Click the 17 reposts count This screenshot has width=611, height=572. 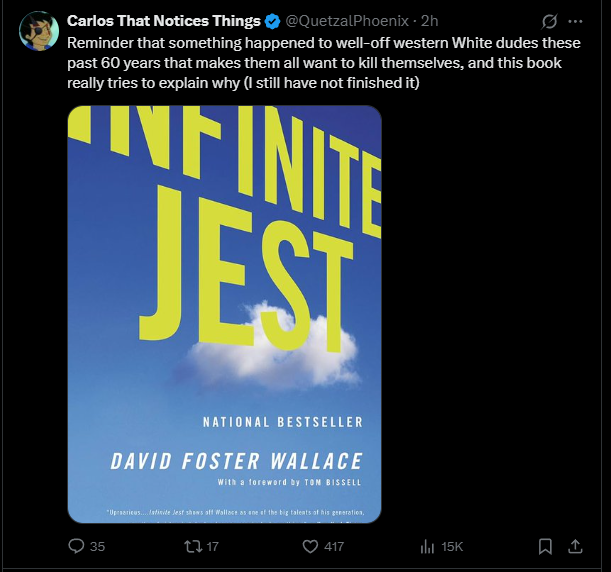click(x=213, y=547)
